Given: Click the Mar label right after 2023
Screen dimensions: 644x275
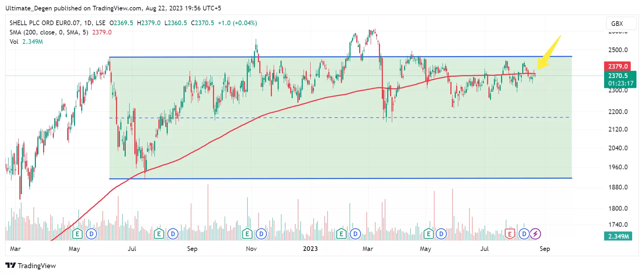Looking at the screenshot, I should tap(368, 249).
